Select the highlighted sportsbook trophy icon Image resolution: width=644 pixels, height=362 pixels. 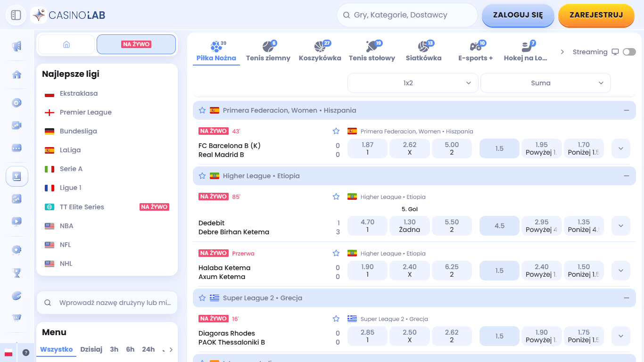point(17,176)
